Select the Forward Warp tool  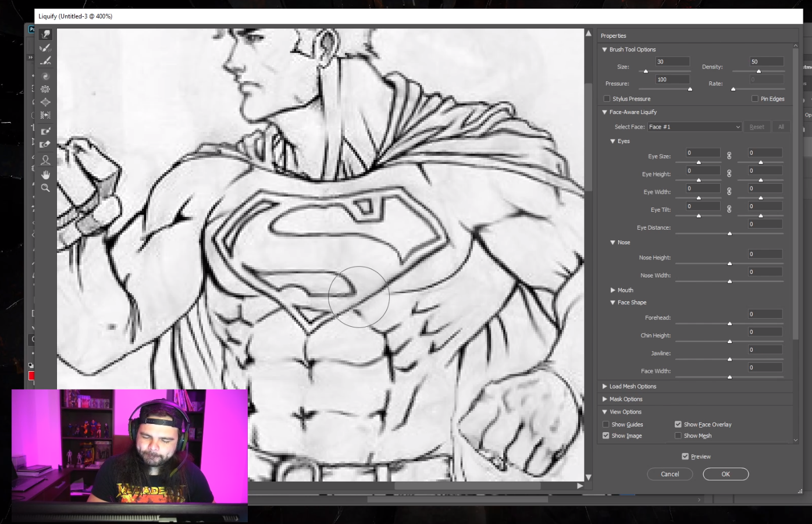pyautogui.click(x=45, y=35)
